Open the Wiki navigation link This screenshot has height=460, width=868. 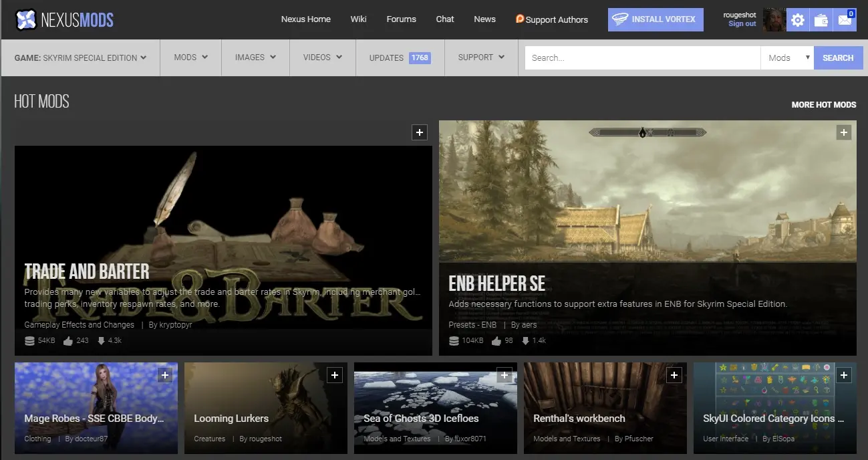click(x=359, y=19)
